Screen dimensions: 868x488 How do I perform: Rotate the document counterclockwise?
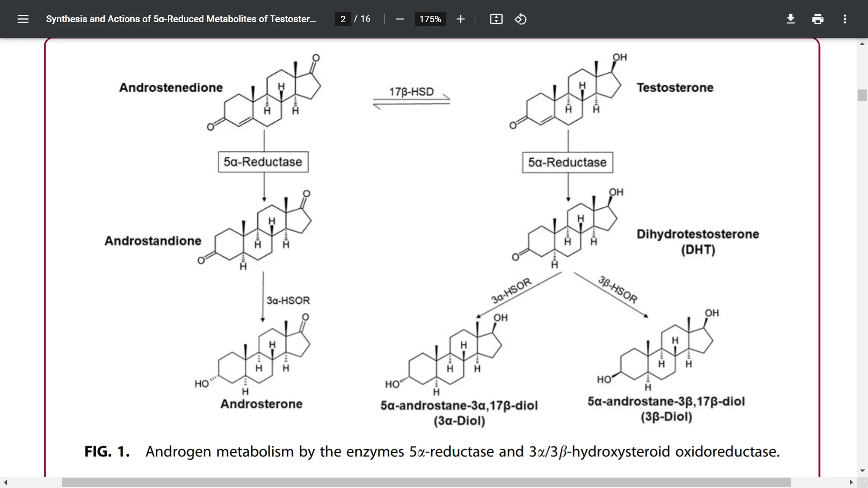520,19
